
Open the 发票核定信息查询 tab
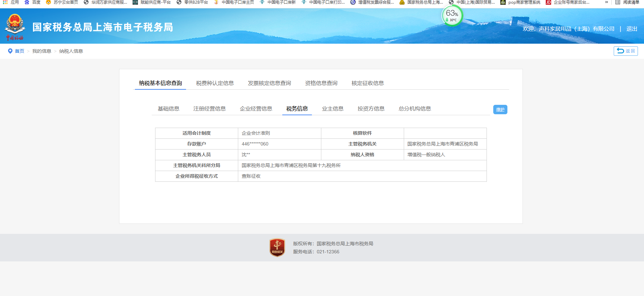point(269,83)
